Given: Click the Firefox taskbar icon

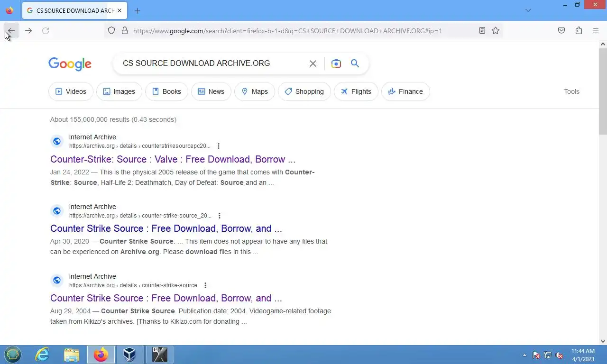Looking at the screenshot, I should coord(101,355).
